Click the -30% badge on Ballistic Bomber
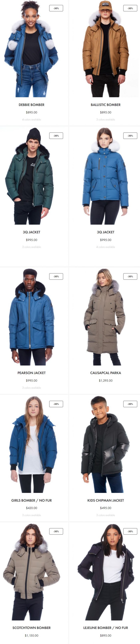 tap(130, 8)
